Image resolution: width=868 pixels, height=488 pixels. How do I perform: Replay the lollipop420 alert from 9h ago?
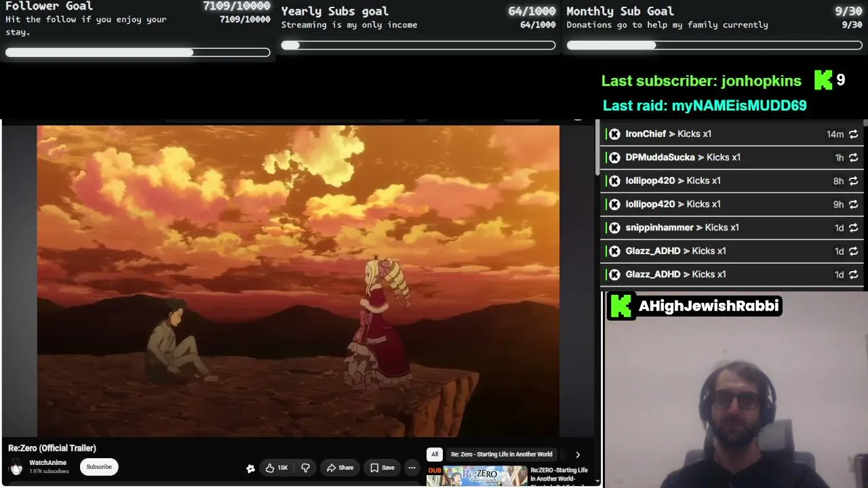(853, 204)
